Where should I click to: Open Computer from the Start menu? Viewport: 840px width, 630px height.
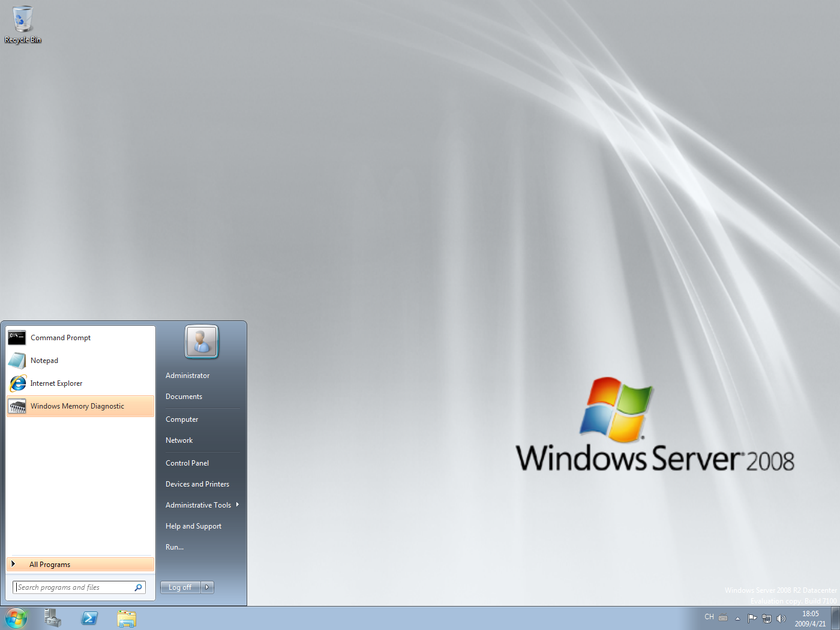pos(182,419)
